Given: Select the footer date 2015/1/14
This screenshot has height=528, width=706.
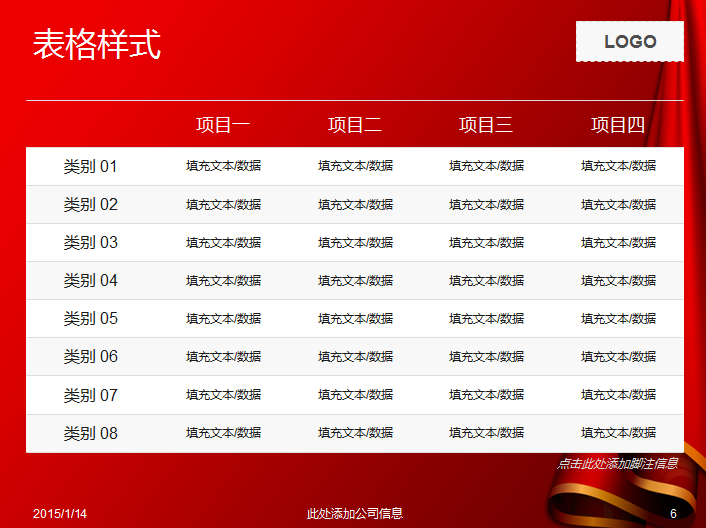Looking at the screenshot, I should [60, 514].
